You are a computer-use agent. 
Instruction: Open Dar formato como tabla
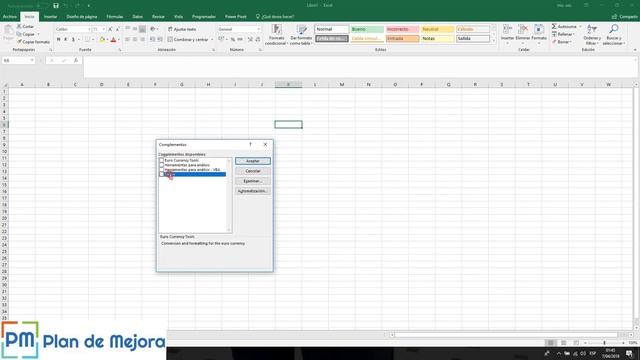(x=301, y=35)
